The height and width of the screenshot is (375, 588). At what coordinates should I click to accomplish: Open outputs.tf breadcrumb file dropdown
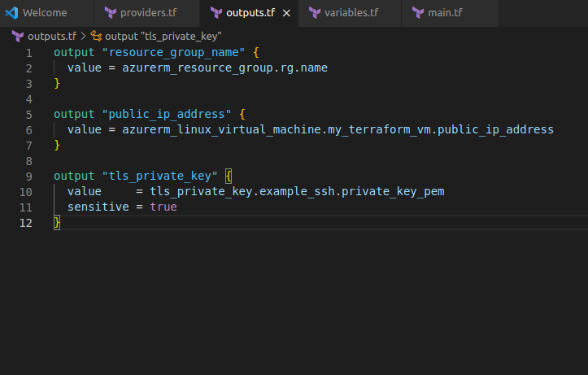[51, 37]
